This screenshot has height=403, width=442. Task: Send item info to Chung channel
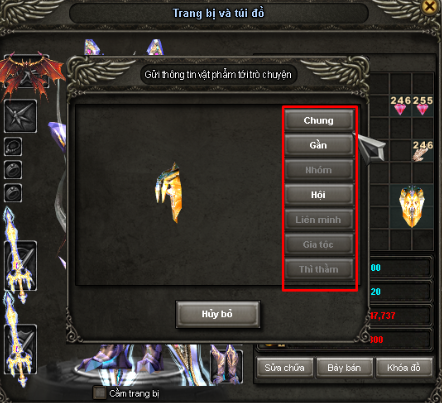coord(319,120)
